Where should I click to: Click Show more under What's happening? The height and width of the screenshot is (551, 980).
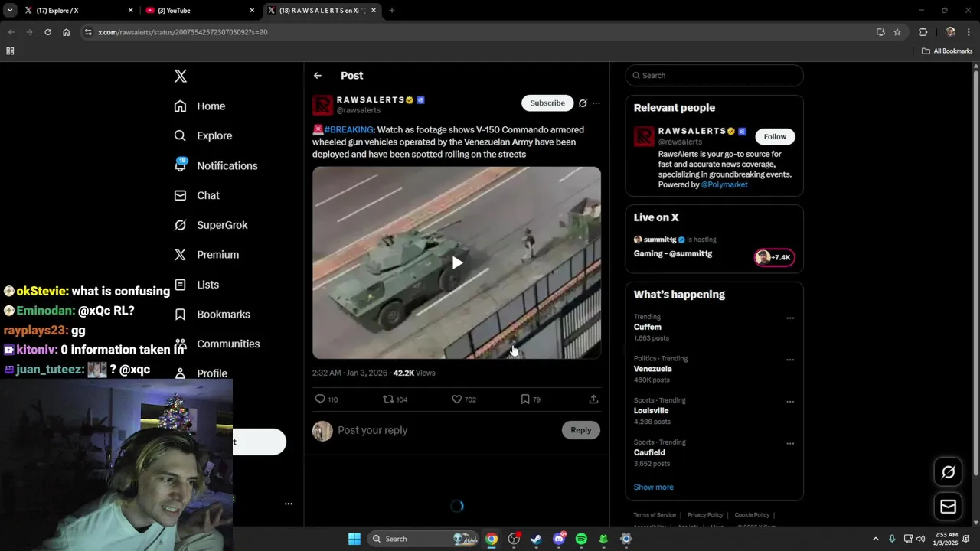click(654, 487)
